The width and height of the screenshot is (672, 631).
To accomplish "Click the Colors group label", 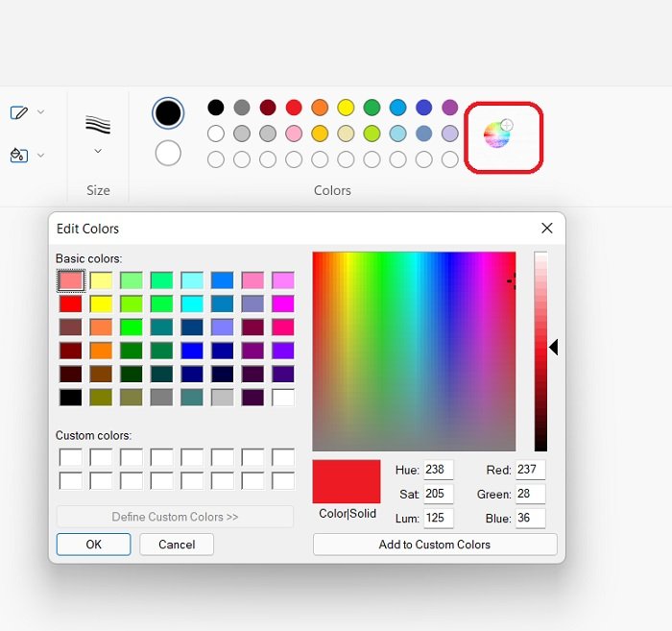I will pyautogui.click(x=332, y=190).
